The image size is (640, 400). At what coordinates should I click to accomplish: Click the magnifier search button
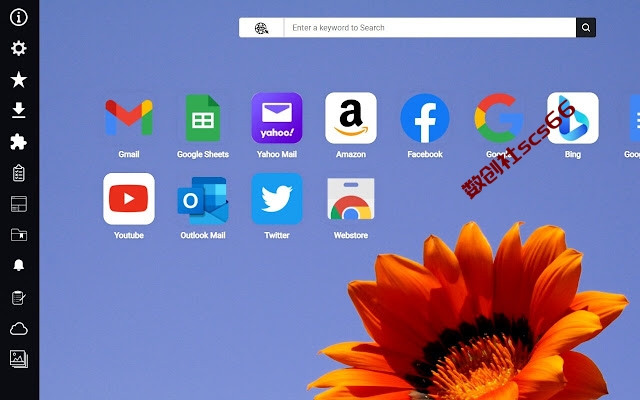(x=586, y=28)
